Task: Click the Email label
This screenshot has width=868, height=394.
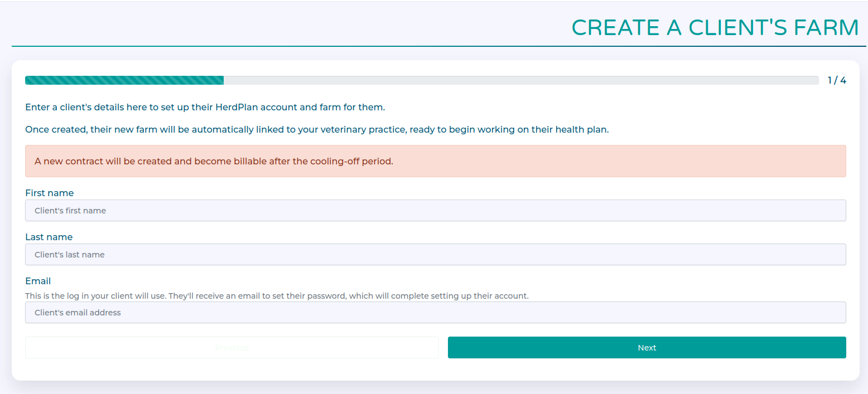Action: point(38,281)
